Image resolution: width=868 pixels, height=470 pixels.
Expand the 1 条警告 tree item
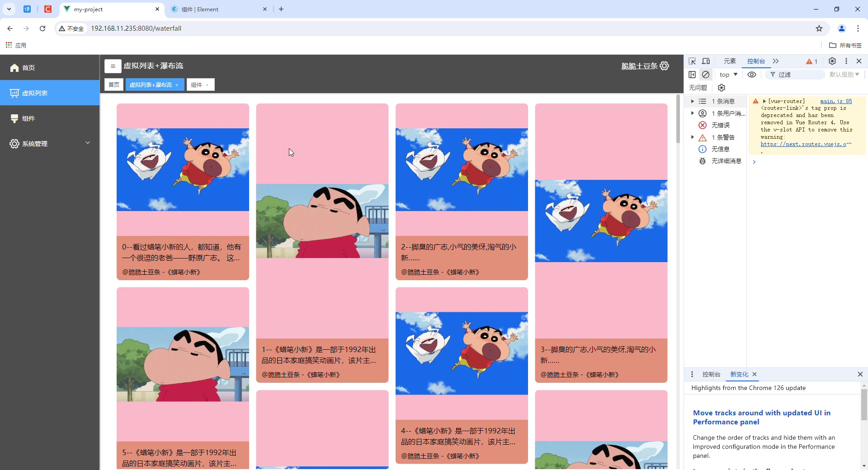692,137
